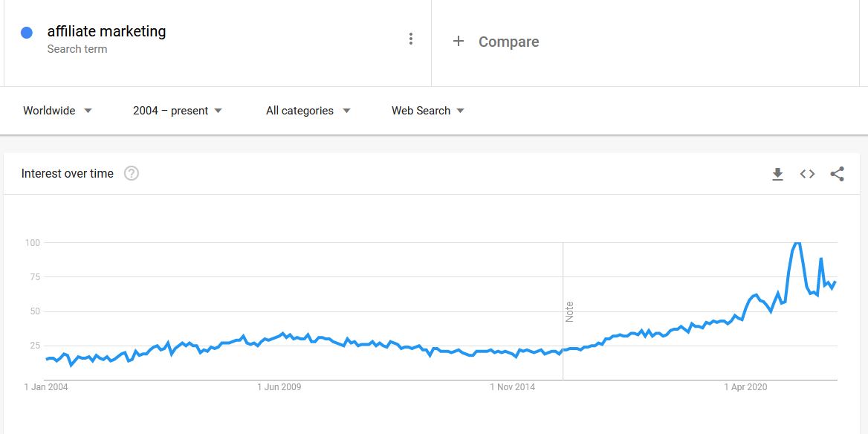Open the help icon beside Interest over time

132,173
